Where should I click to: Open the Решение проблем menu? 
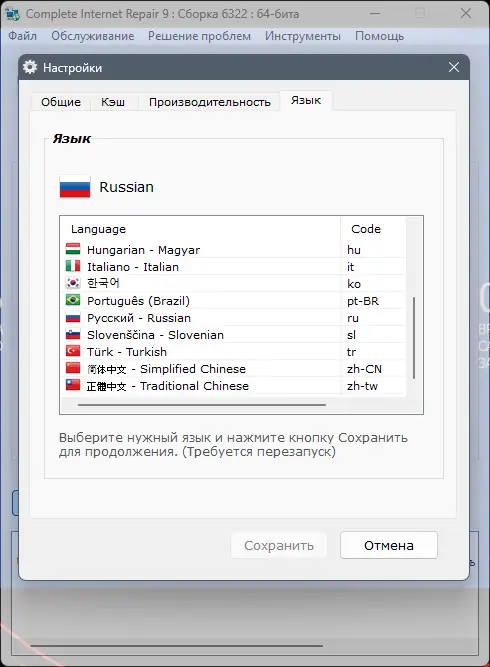(199, 36)
